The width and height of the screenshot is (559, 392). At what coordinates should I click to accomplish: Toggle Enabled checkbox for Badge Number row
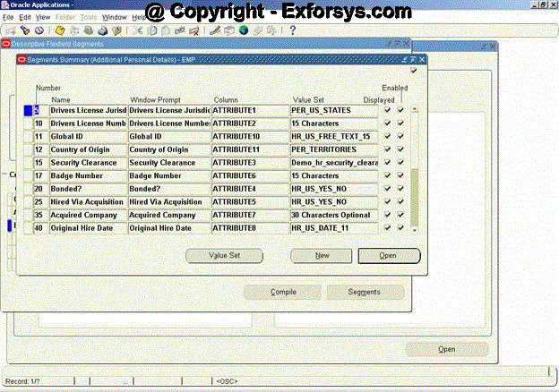click(400, 175)
